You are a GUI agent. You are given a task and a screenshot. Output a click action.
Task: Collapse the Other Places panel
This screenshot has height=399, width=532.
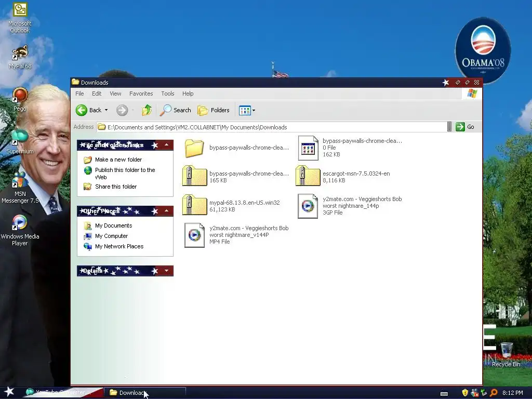[167, 211]
